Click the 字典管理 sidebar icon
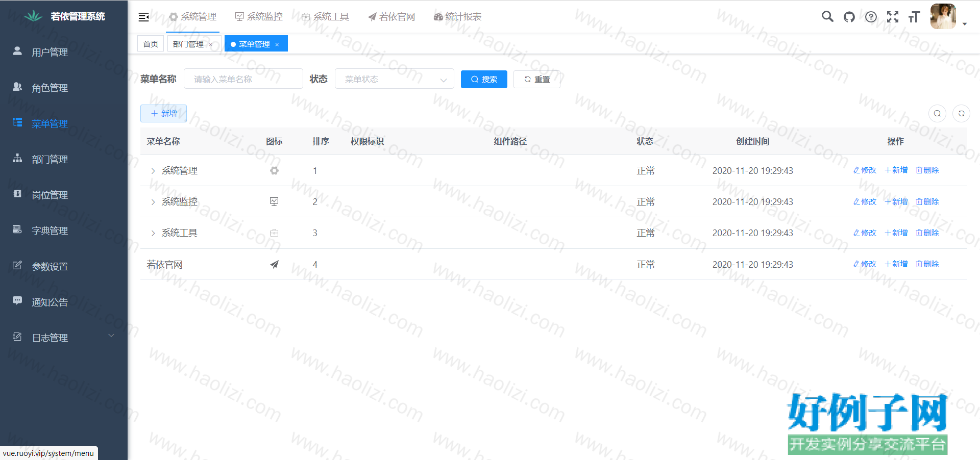The width and height of the screenshot is (980, 460). click(17, 229)
